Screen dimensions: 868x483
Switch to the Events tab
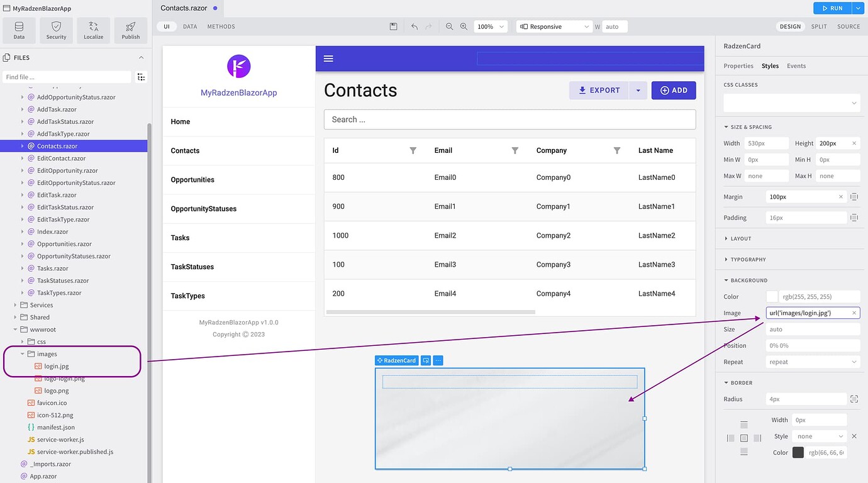(x=796, y=66)
